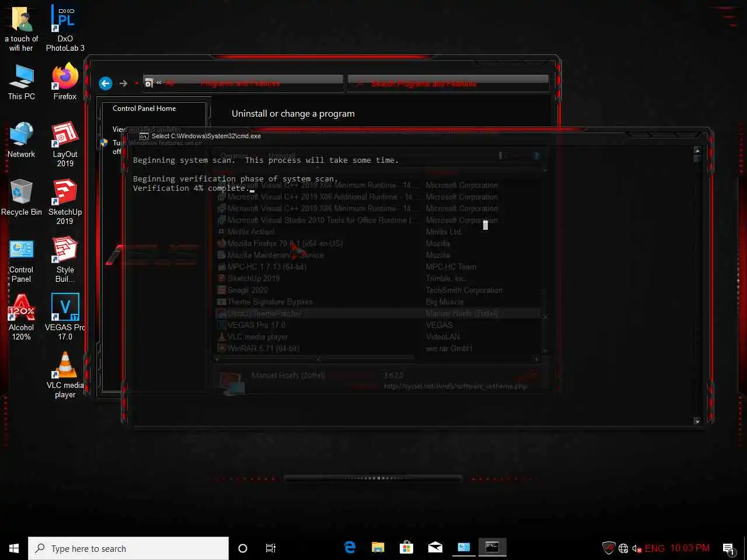
Task: Focus the Search Programs and Features box
Action: [x=448, y=83]
